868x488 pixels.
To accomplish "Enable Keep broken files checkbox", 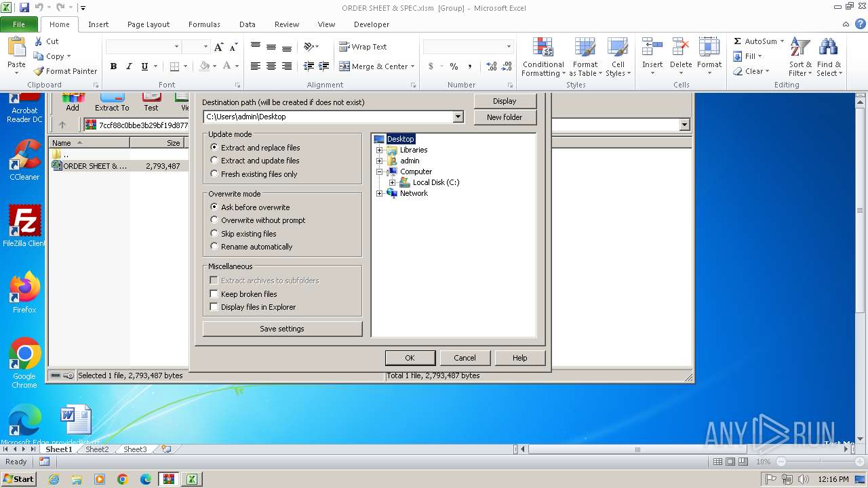I will pos(214,294).
